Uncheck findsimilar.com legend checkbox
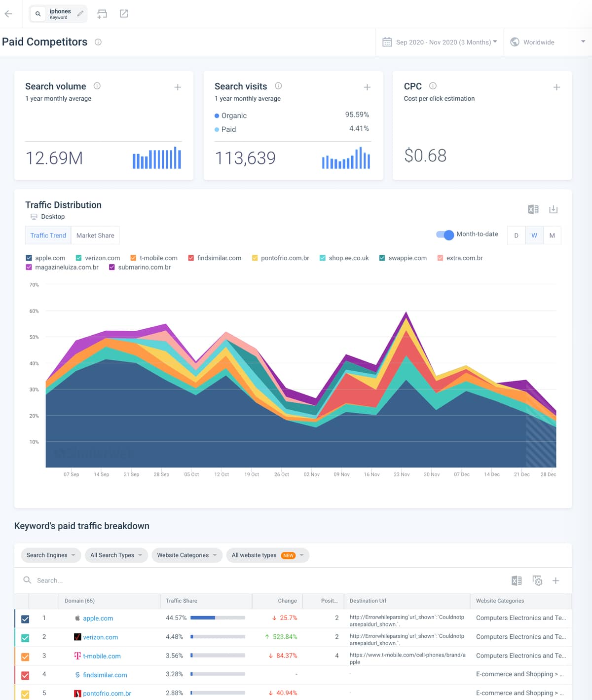Viewport: 592px width, 700px height. tap(191, 258)
